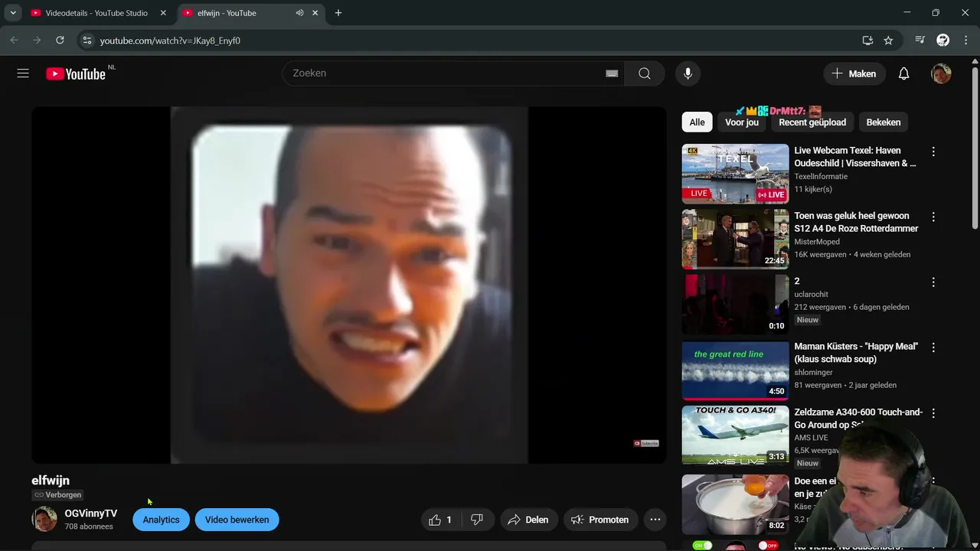Dislike the elfwijn video

[477, 520]
